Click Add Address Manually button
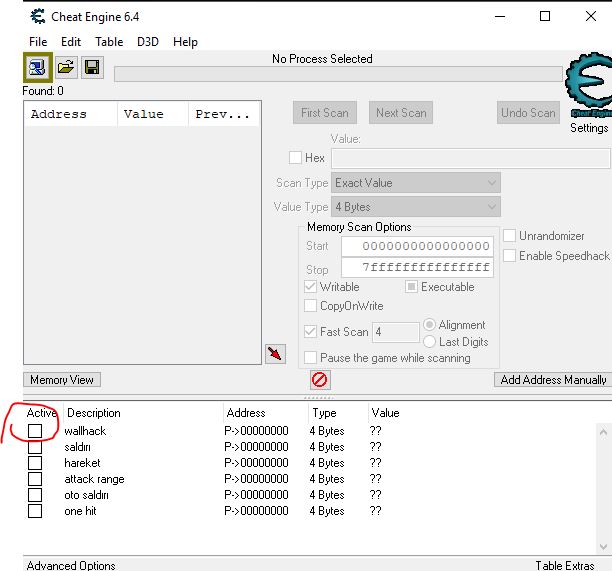Viewport: 612px width, 571px height. pyautogui.click(x=553, y=380)
